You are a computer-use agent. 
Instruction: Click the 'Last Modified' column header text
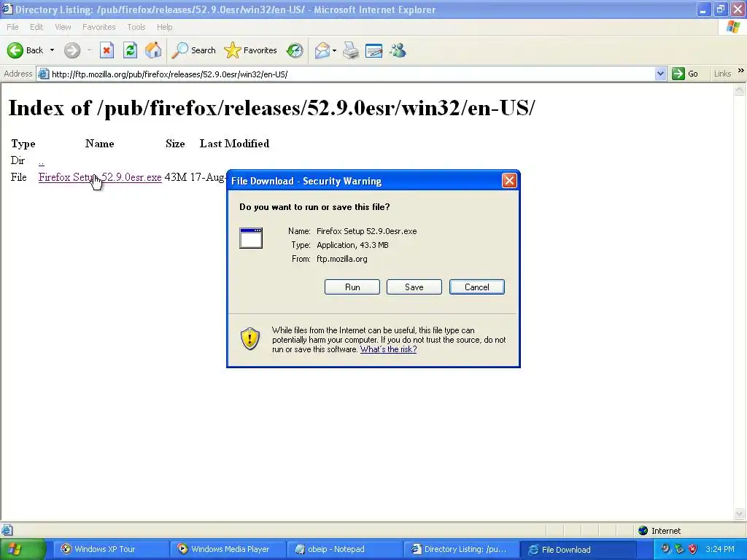tap(234, 144)
